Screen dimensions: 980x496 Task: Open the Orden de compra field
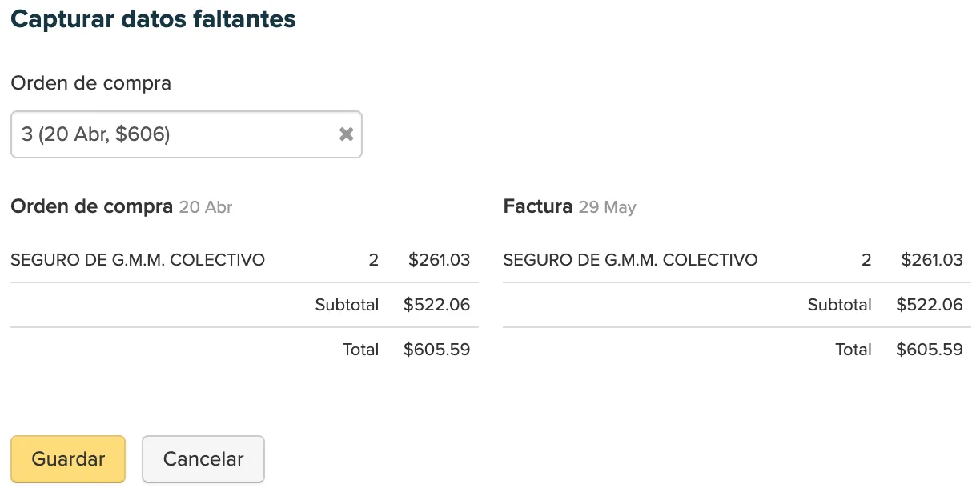click(x=160, y=134)
